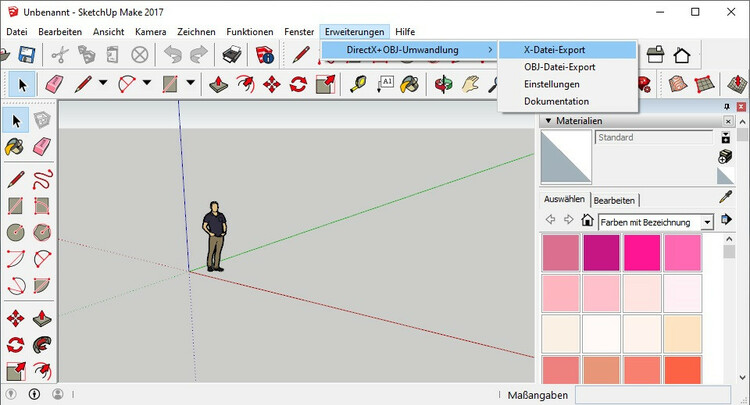Image resolution: width=750 pixels, height=405 pixels.
Task: Choose Einstellungen from submenu
Action: 568,84
